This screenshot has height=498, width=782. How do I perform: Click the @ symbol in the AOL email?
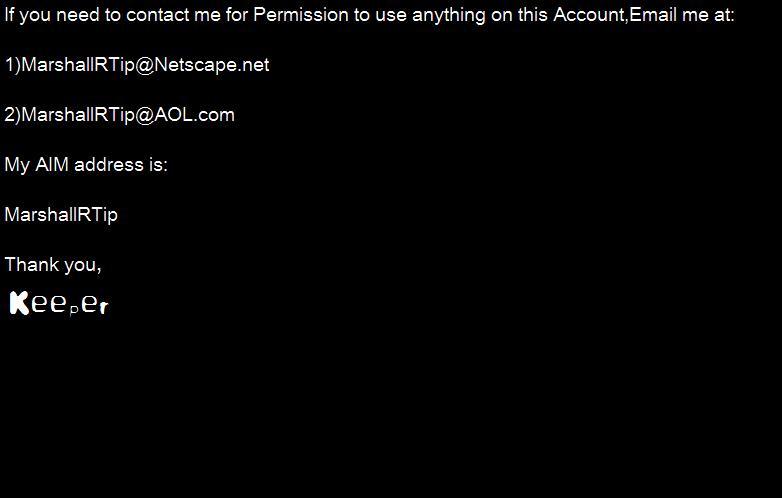pos(144,115)
